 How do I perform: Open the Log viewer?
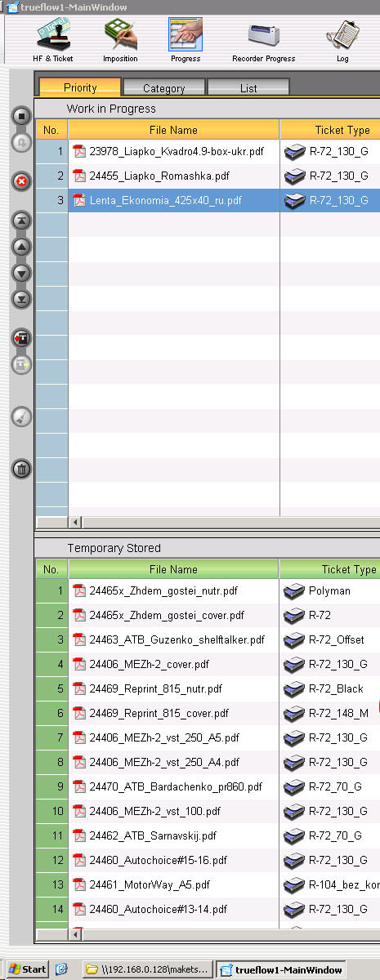342,41
